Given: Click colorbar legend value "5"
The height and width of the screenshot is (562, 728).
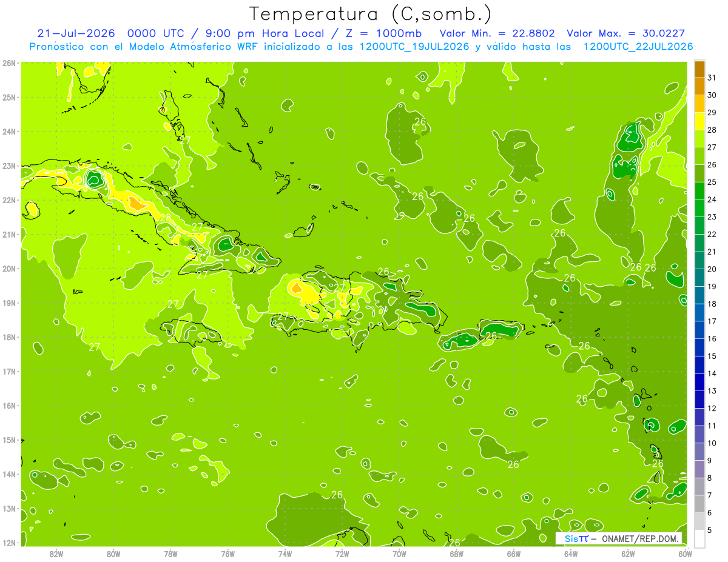Looking at the screenshot, I should coord(710,530).
